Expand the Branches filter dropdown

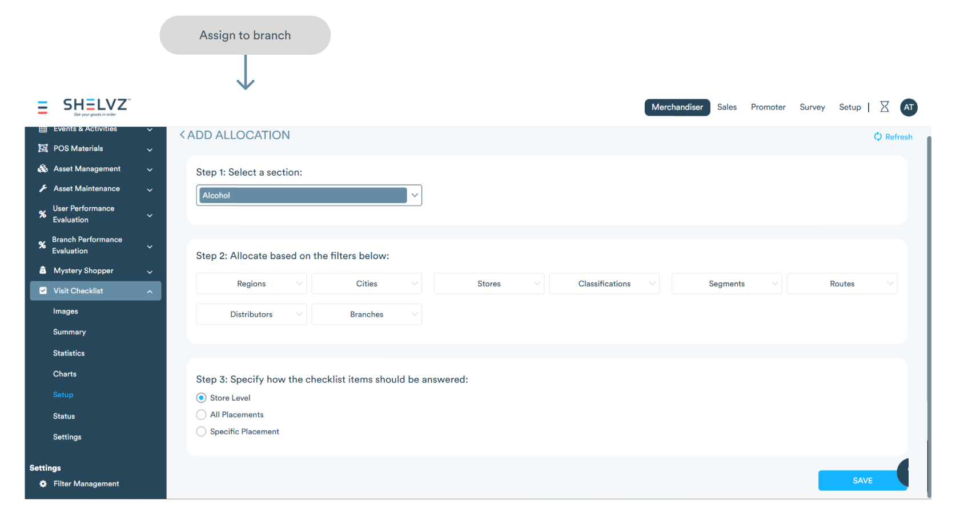pos(367,314)
